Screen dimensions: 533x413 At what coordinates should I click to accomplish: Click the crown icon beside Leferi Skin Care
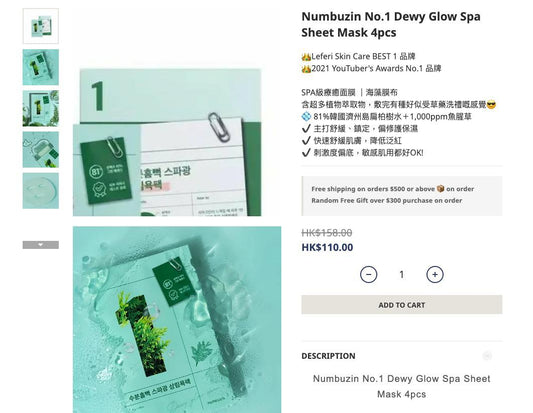click(x=306, y=56)
